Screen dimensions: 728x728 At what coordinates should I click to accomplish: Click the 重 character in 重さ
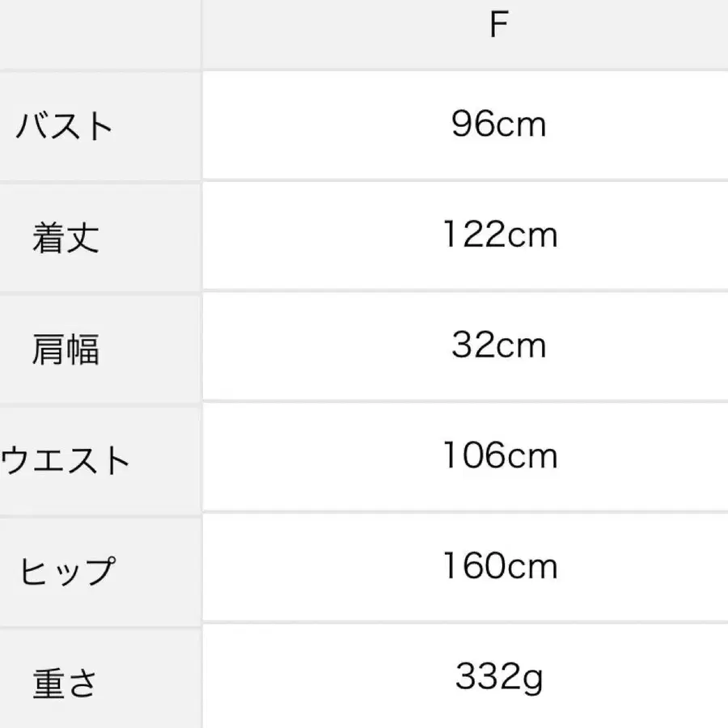pos(49,683)
